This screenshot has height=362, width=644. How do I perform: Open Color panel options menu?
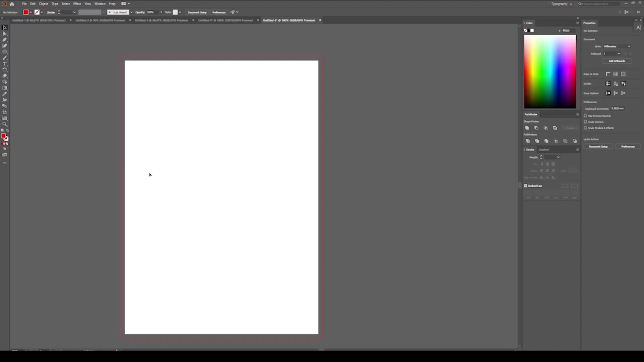(x=578, y=23)
